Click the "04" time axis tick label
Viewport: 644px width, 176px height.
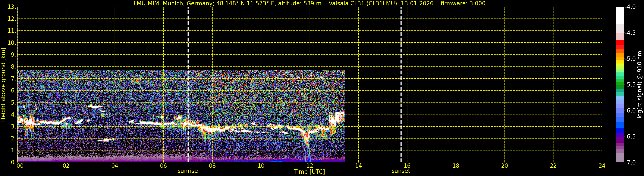pos(115,166)
